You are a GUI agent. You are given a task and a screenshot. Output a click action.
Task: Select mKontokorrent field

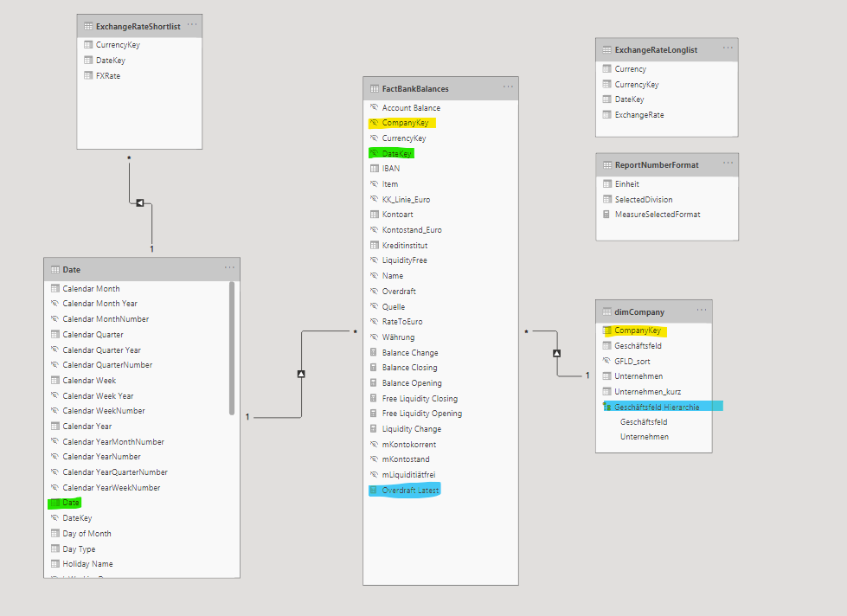click(409, 444)
